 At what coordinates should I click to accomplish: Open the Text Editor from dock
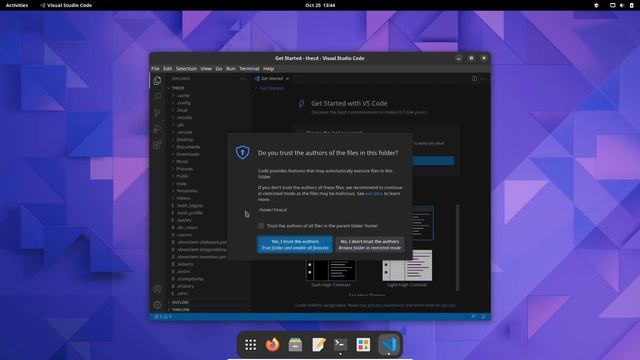[x=318, y=344]
